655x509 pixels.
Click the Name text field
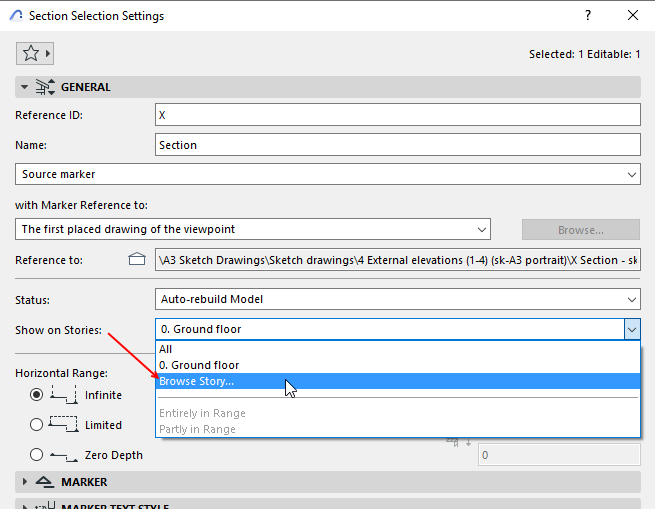click(x=397, y=145)
